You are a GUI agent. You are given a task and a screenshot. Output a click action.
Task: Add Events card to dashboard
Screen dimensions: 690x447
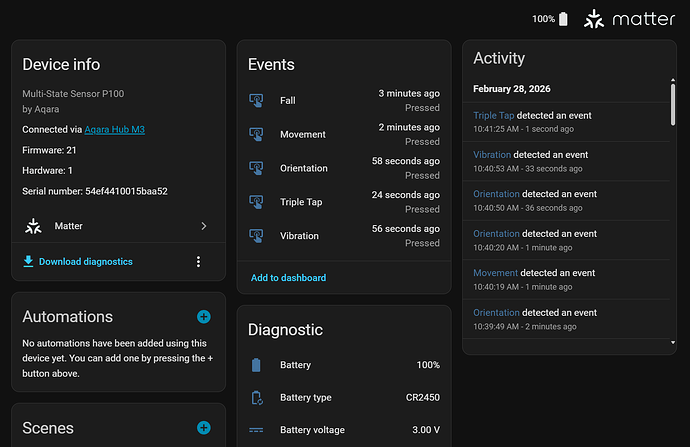(288, 278)
